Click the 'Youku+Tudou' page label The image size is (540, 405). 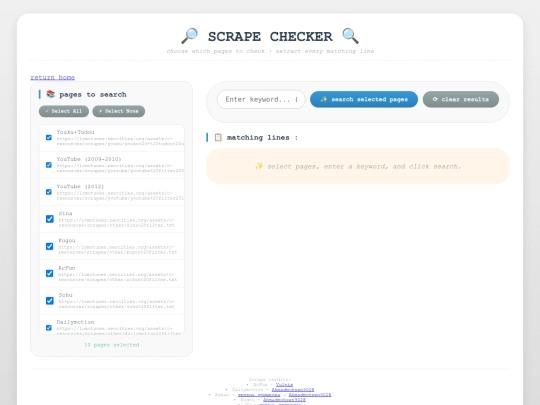point(75,132)
